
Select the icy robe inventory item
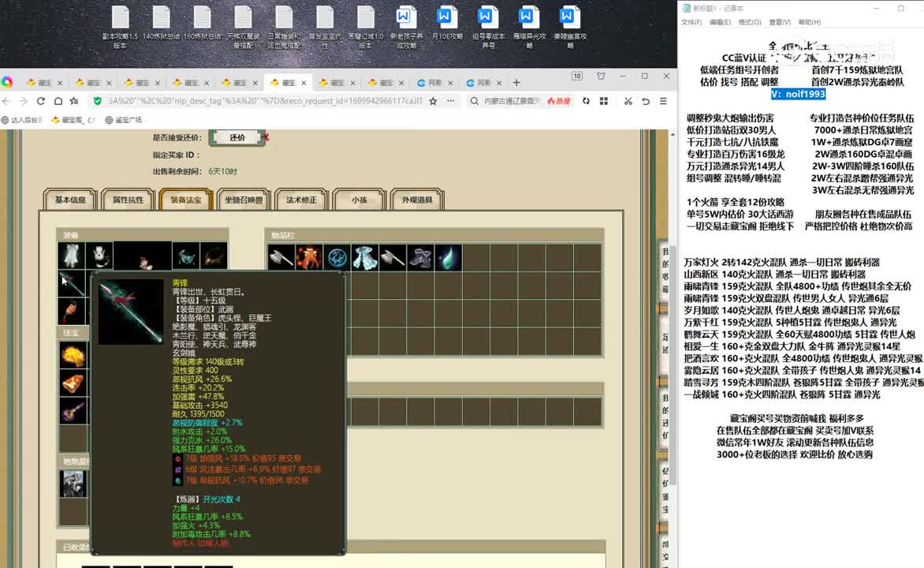click(365, 258)
